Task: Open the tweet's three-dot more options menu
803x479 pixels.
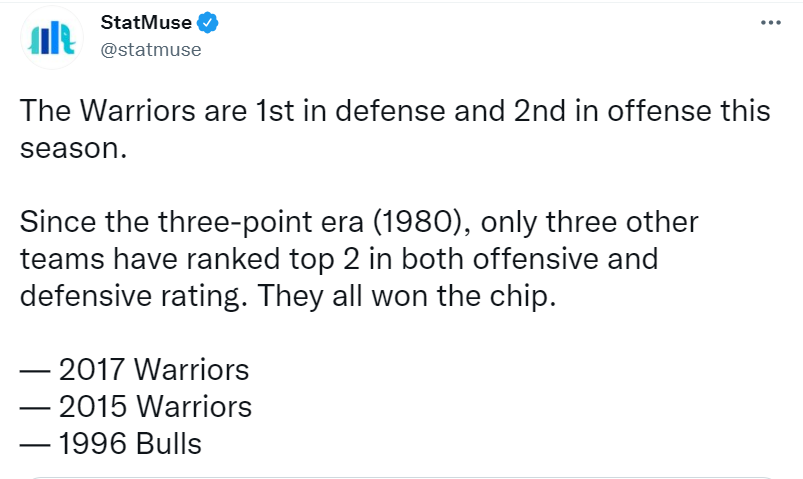Action: pos(770,23)
